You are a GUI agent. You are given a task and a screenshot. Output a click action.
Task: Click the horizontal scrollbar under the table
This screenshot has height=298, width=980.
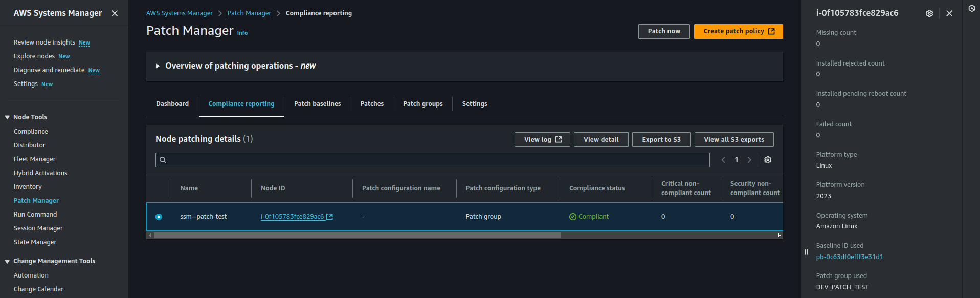coord(357,236)
